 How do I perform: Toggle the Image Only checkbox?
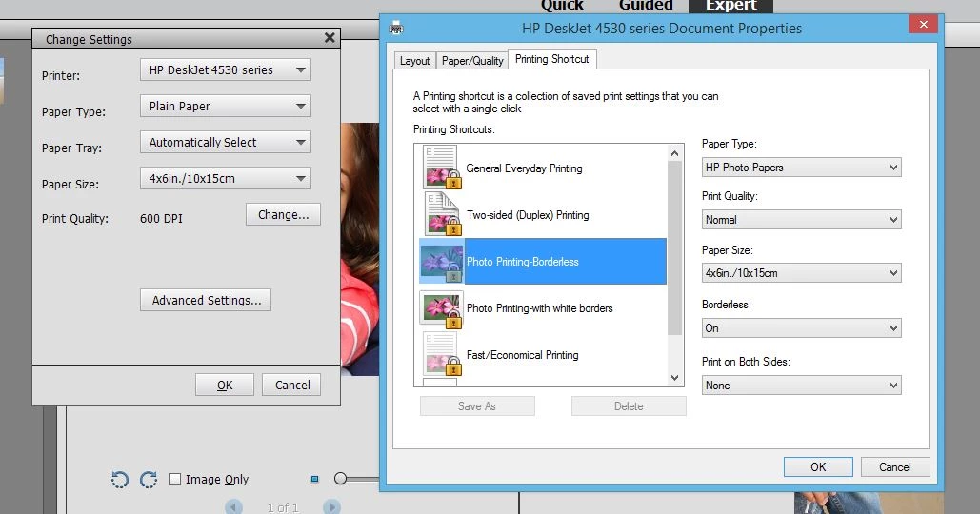pos(175,479)
